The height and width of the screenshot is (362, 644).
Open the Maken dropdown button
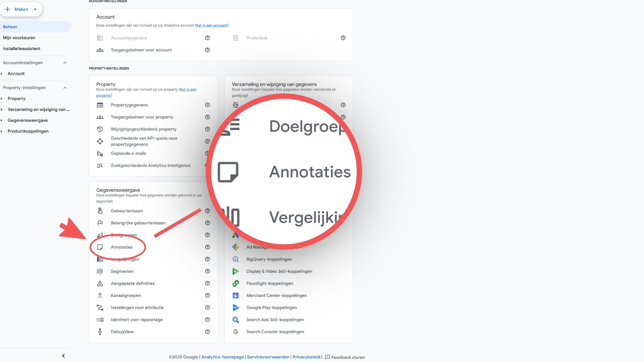pyautogui.click(x=21, y=9)
